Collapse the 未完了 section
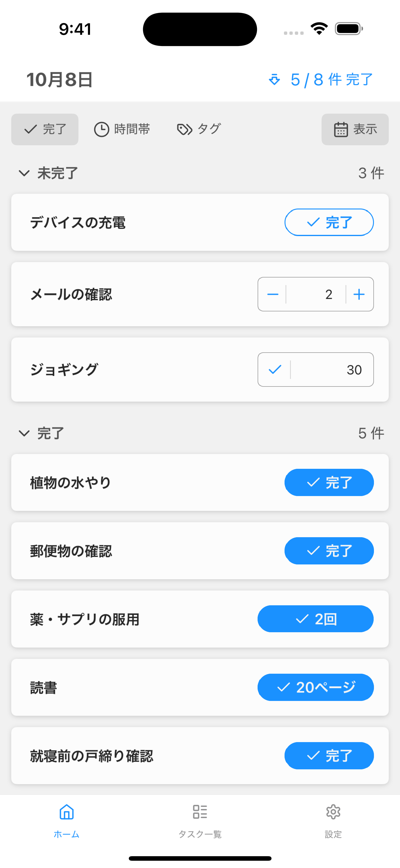This screenshot has width=400, height=868. pos(24,173)
